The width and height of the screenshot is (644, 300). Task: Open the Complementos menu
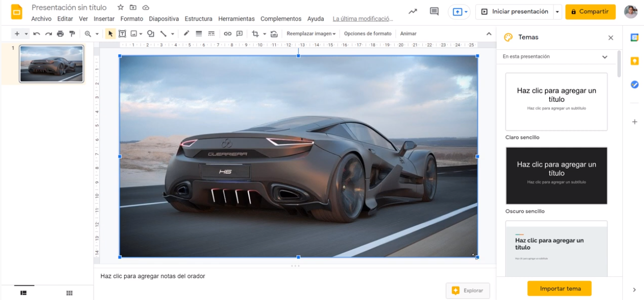tap(281, 19)
